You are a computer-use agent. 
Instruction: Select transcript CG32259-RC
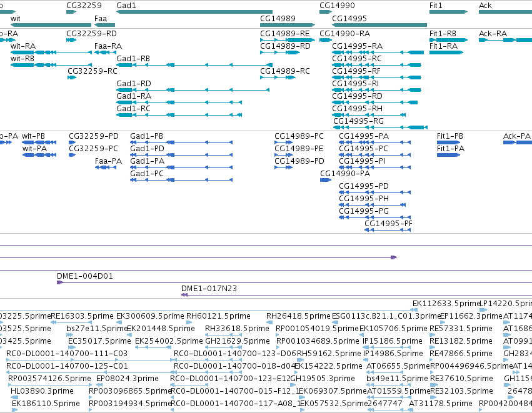(72, 77)
